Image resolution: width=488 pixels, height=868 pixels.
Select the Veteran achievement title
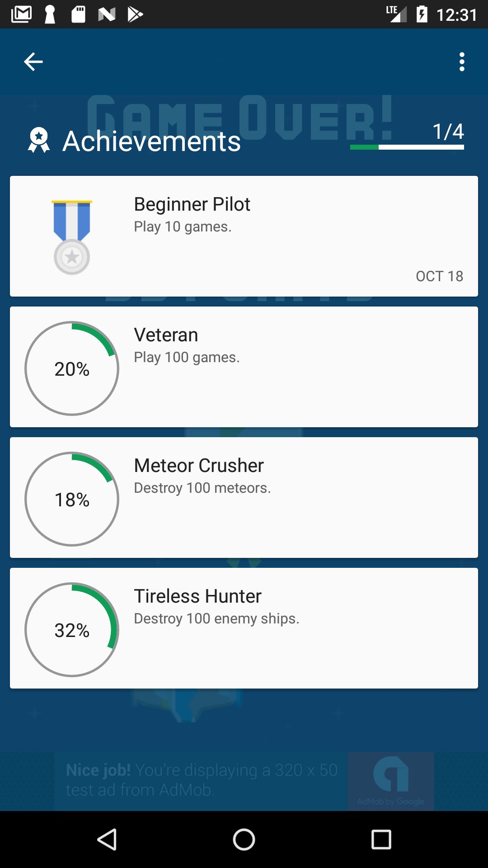166,335
